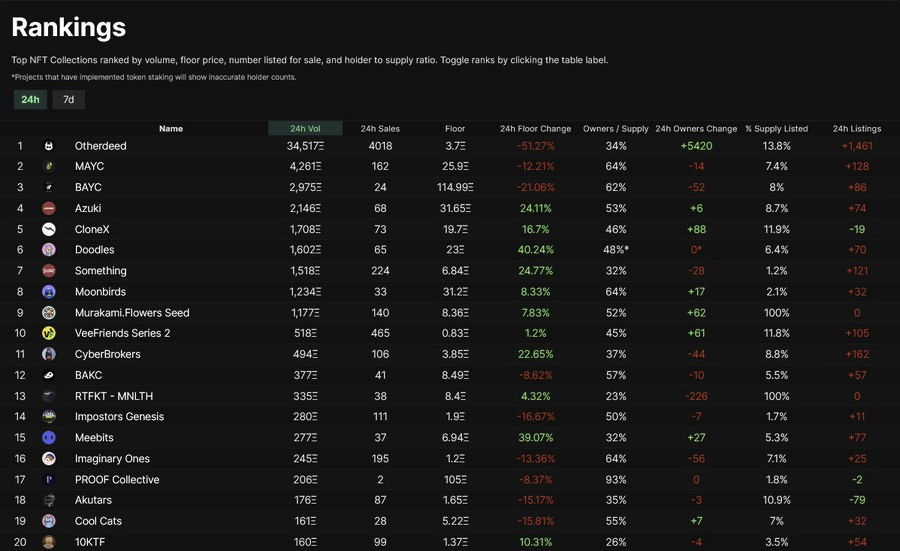Sort table by Floor column header
The height and width of the screenshot is (551, 900).
[455, 129]
